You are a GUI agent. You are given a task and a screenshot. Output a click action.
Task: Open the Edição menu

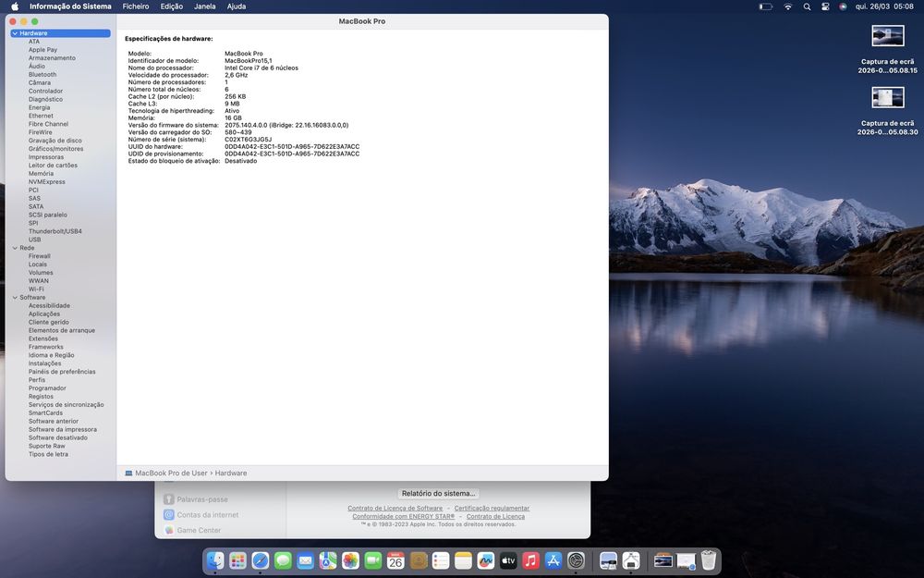point(172,6)
